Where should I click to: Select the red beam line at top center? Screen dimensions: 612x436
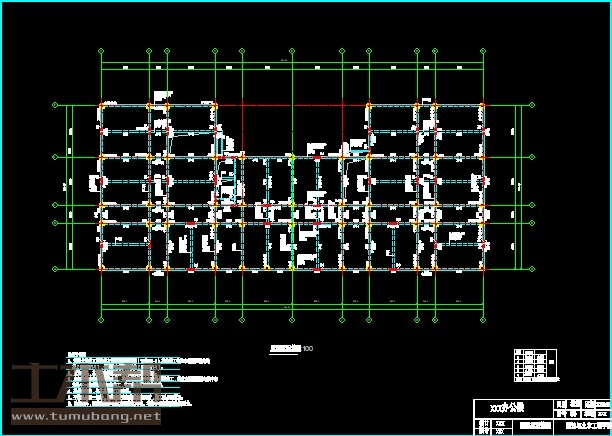(290, 103)
